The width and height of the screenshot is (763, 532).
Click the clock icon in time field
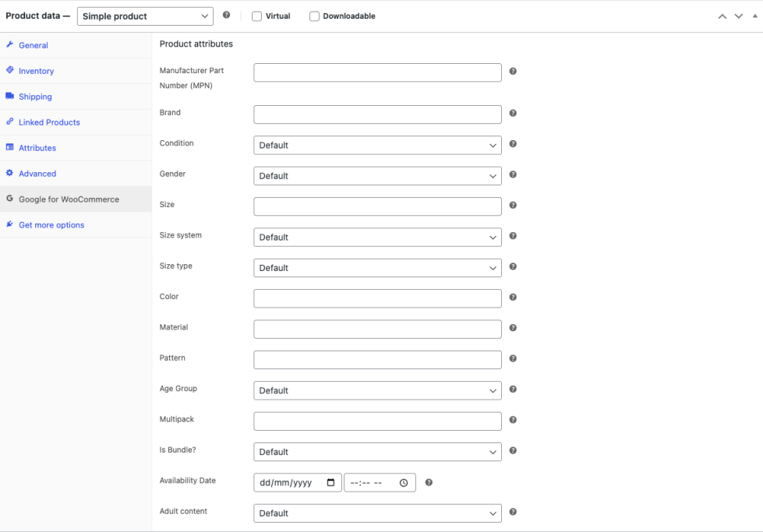pyautogui.click(x=404, y=483)
